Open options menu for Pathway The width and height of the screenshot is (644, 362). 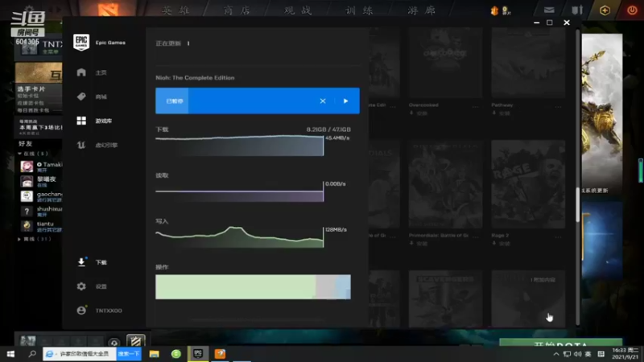(558, 105)
